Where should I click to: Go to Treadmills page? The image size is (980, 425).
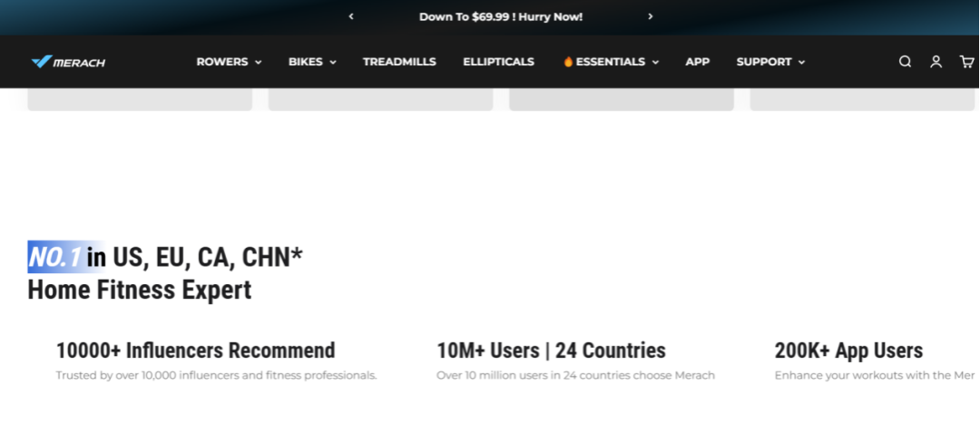point(399,62)
